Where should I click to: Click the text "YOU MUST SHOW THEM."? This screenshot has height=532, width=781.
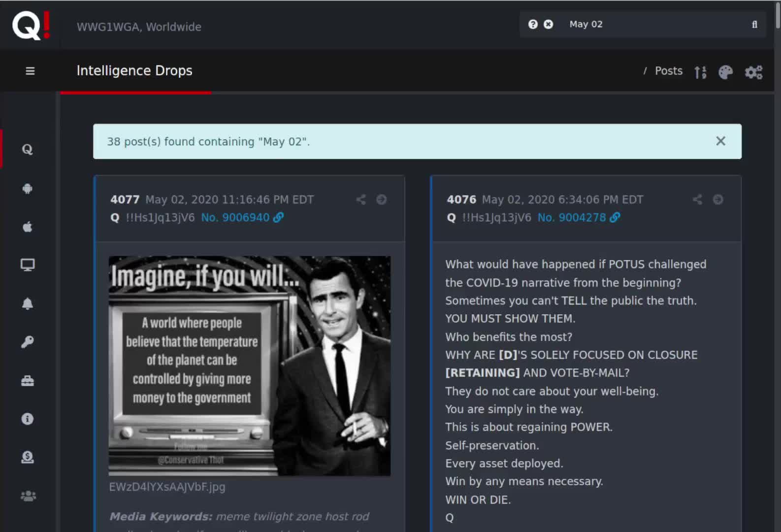(x=510, y=319)
